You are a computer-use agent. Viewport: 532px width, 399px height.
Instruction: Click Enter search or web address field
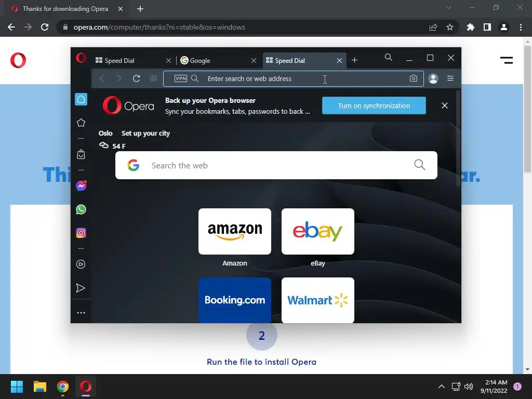[293, 79]
